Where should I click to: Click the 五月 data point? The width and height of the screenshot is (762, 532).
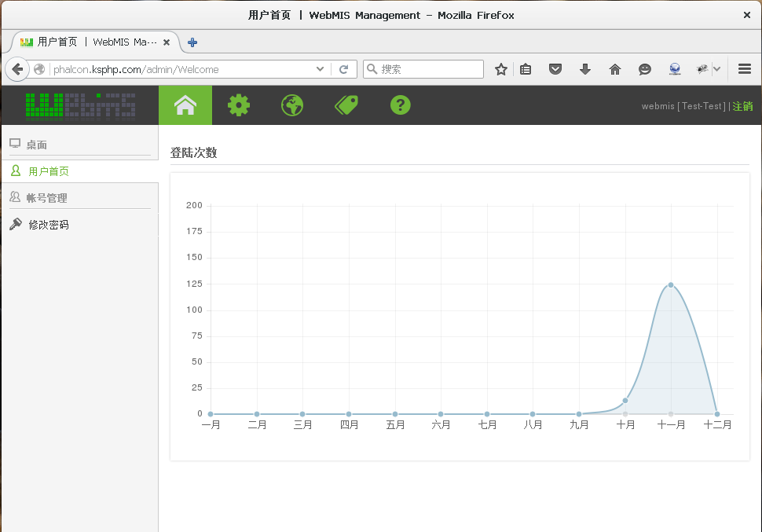pyautogui.click(x=395, y=414)
